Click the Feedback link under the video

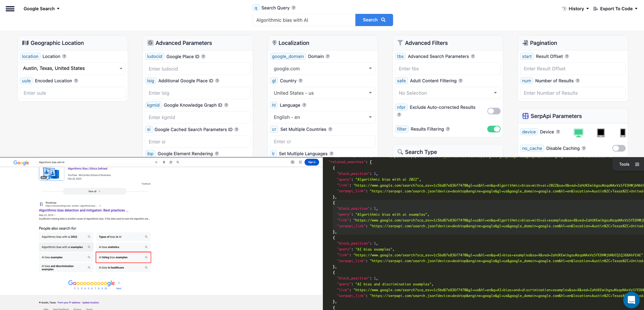[x=146, y=184]
